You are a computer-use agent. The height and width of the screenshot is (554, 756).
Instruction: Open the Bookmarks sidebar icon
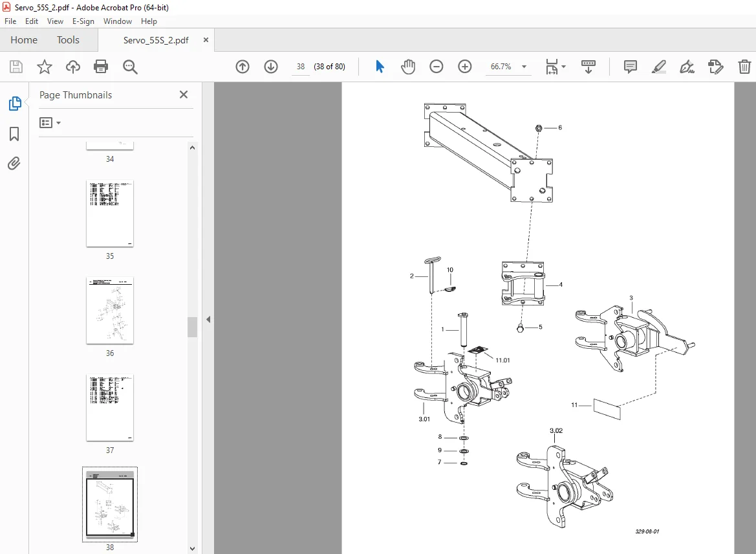[14, 134]
